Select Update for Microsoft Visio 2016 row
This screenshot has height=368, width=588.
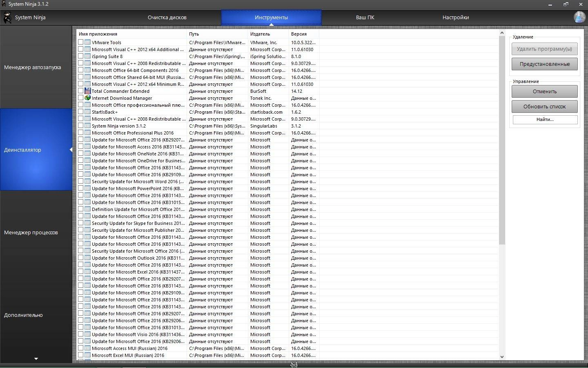click(287, 334)
